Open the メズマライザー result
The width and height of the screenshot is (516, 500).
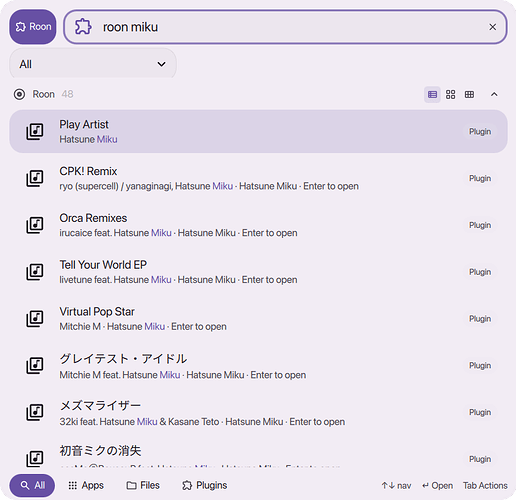(258, 412)
